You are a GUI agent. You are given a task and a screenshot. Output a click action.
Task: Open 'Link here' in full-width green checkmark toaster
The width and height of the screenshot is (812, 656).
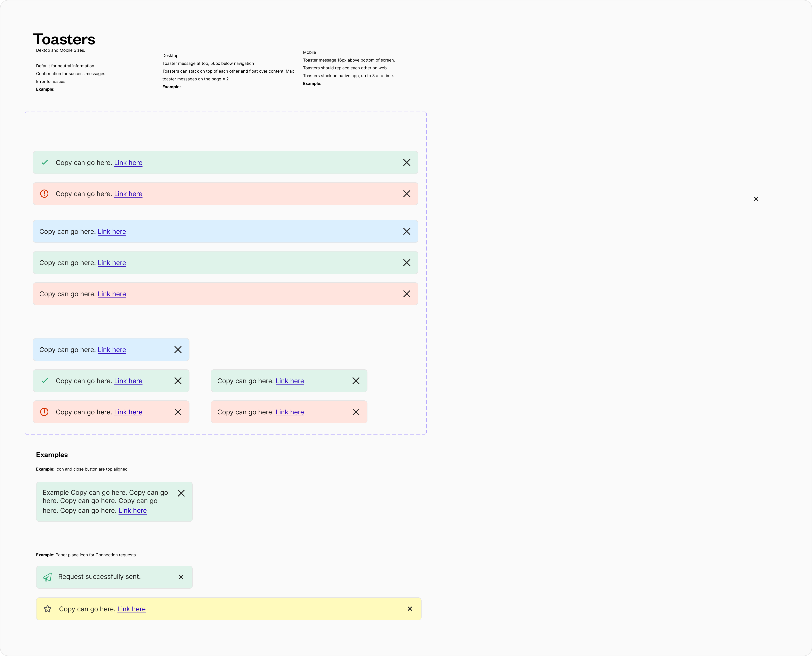[128, 163]
